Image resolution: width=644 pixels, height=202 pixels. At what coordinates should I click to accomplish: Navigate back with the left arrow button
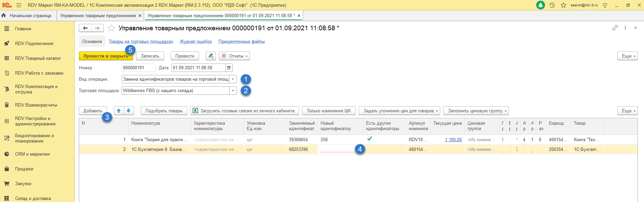(85, 28)
